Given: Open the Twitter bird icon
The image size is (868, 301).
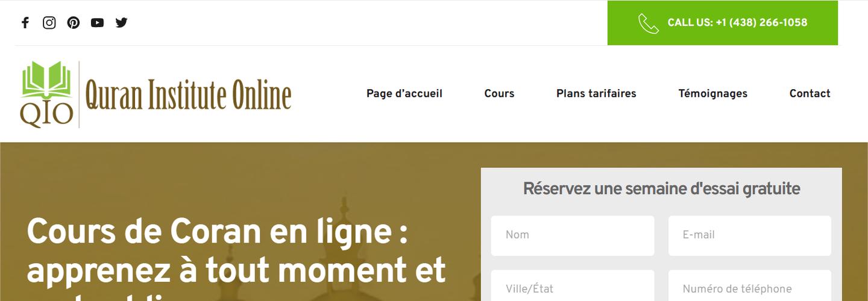Looking at the screenshot, I should coord(122,23).
